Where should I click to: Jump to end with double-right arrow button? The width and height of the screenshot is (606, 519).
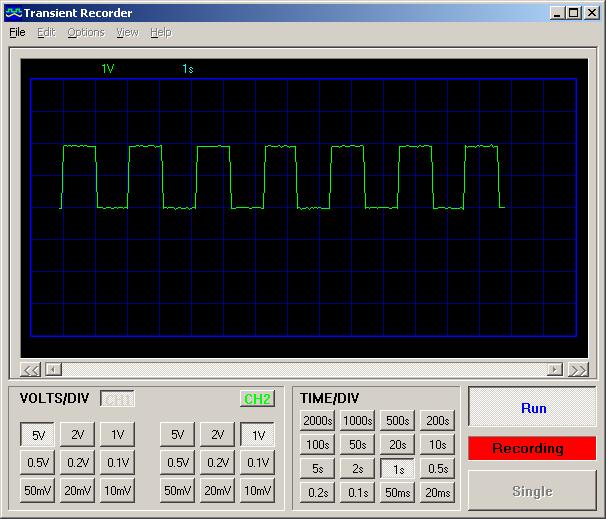pyautogui.click(x=578, y=370)
